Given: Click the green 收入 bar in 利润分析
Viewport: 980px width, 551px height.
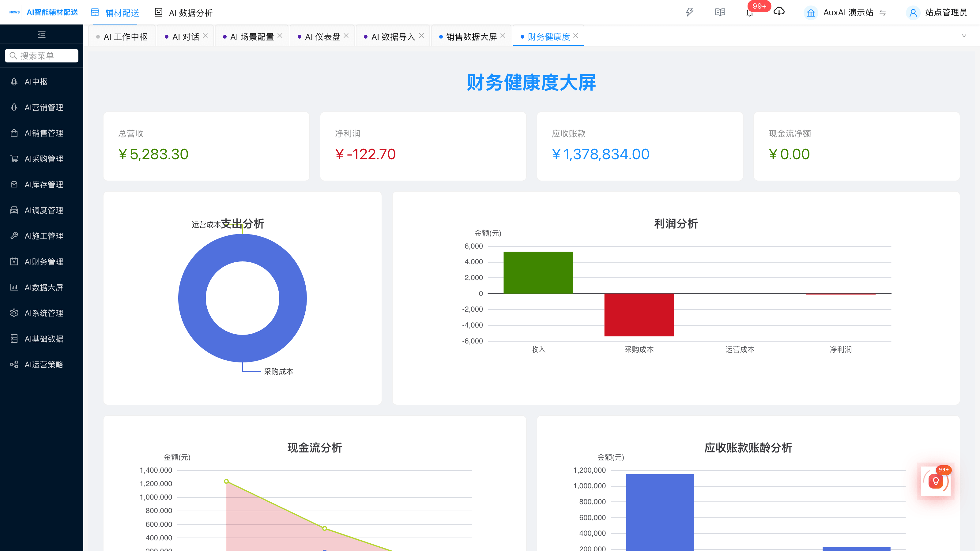Looking at the screenshot, I should tap(538, 272).
